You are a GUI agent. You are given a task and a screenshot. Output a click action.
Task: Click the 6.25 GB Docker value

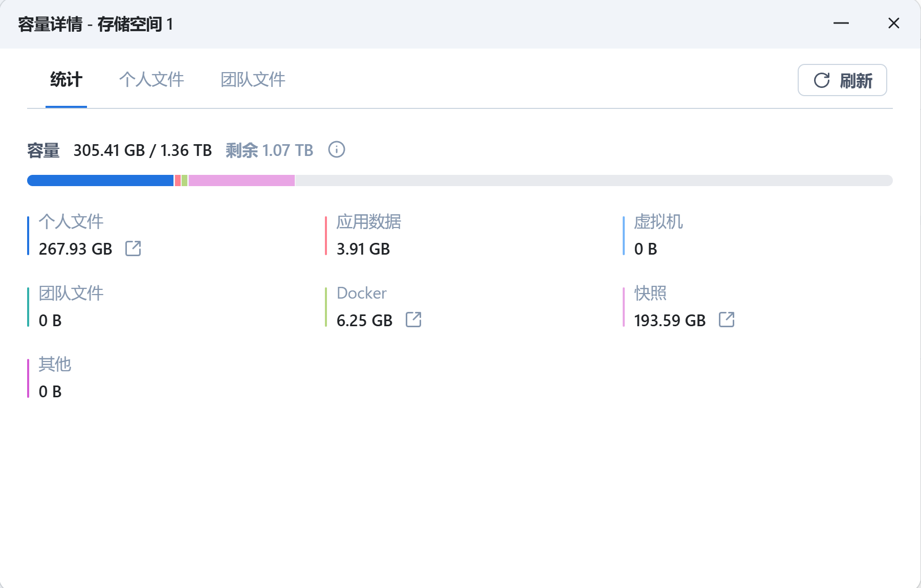tap(364, 321)
